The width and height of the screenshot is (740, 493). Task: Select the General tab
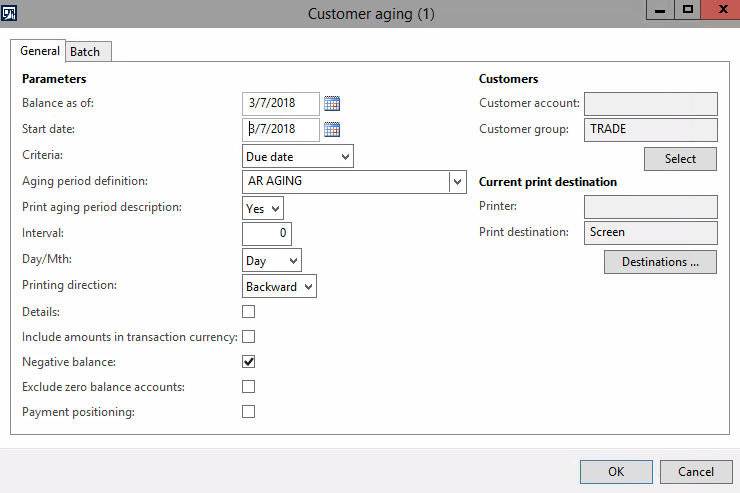pos(38,50)
